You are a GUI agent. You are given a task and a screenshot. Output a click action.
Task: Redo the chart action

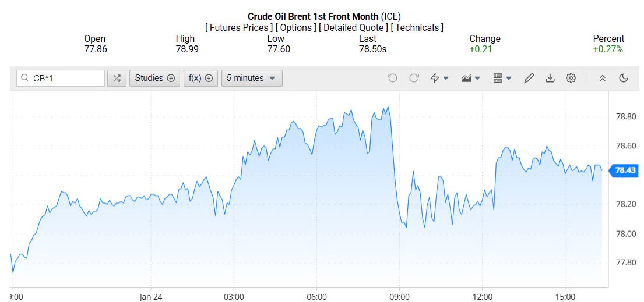(x=414, y=78)
